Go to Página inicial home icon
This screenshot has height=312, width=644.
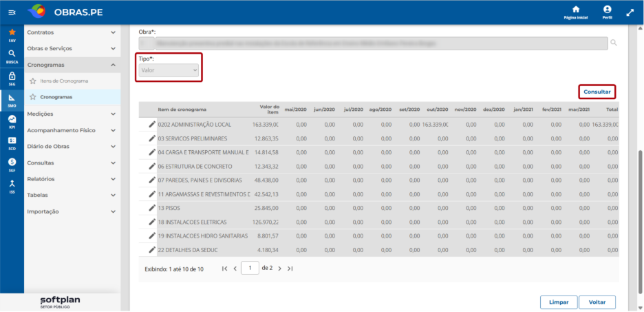tap(576, 10)
